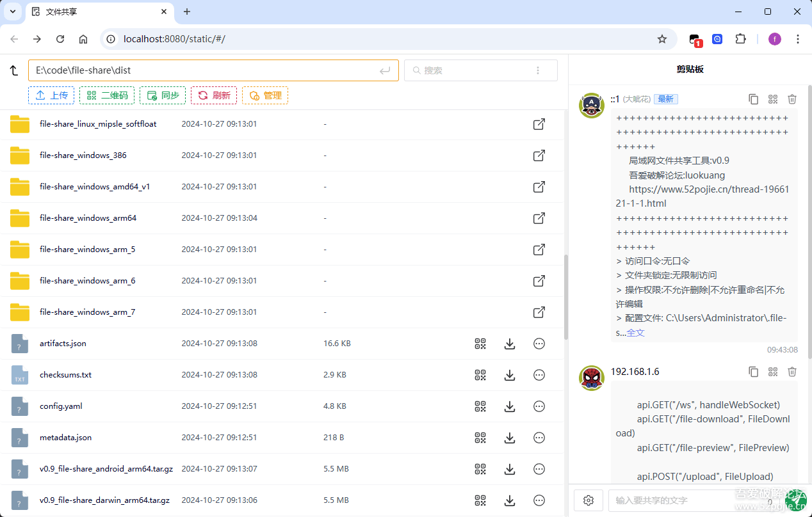Click the 最新 latest tag
This screenshot has width=812, height=517.
point(666,99)
